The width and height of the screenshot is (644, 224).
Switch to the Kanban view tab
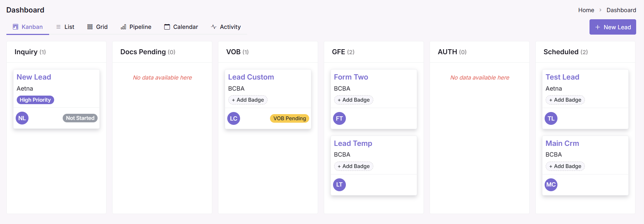(x=28, y=27)
